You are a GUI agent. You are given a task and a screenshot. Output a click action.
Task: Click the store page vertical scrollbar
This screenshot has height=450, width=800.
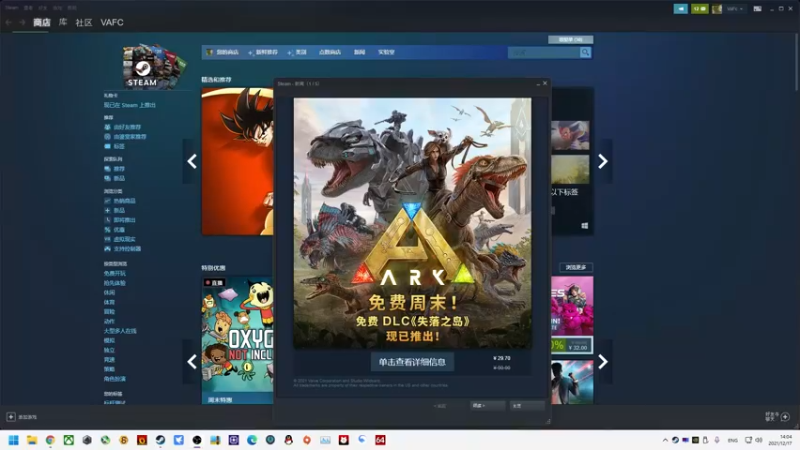[797, 61]
